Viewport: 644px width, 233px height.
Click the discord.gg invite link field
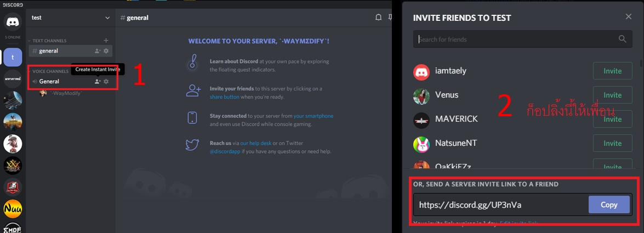pos(501,204)
